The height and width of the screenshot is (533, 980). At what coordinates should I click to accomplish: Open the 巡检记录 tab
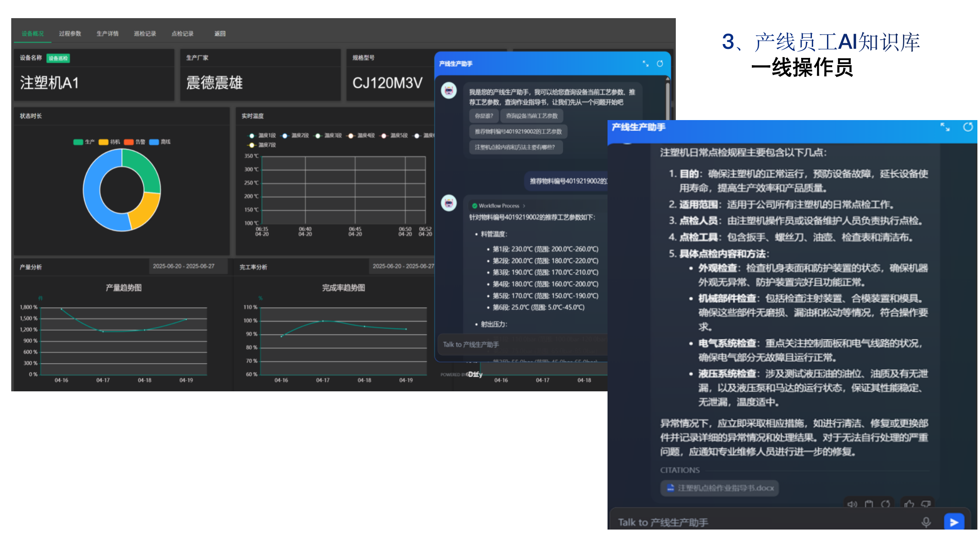145,34
